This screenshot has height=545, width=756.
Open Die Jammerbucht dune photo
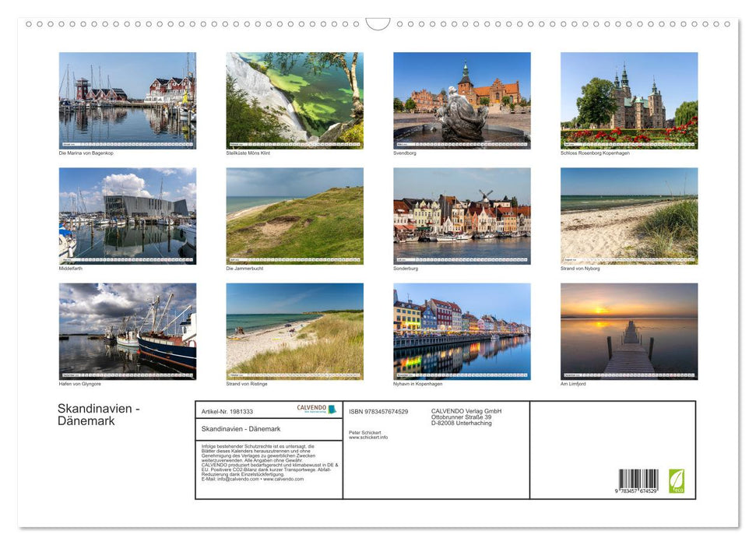coord(294,216)
